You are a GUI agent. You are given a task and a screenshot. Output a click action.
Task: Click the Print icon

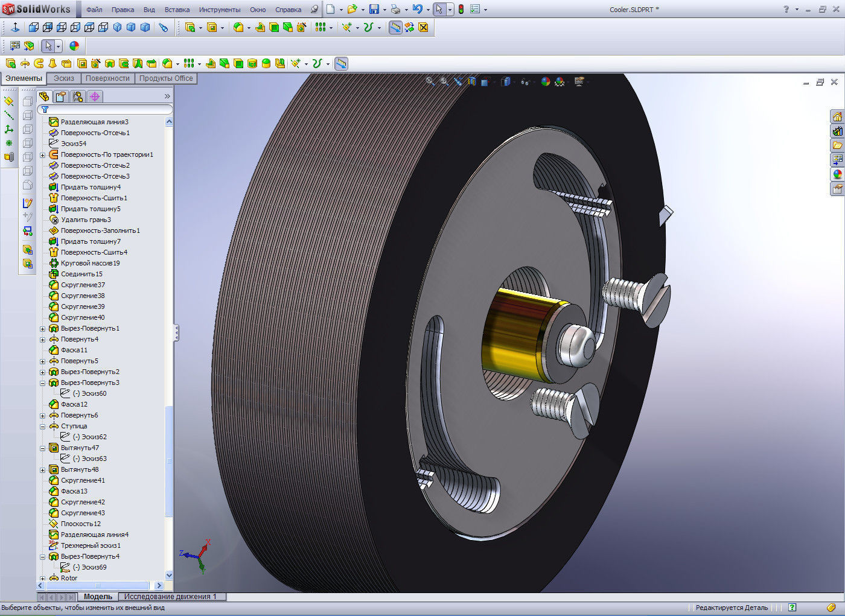tap(395, 9)
